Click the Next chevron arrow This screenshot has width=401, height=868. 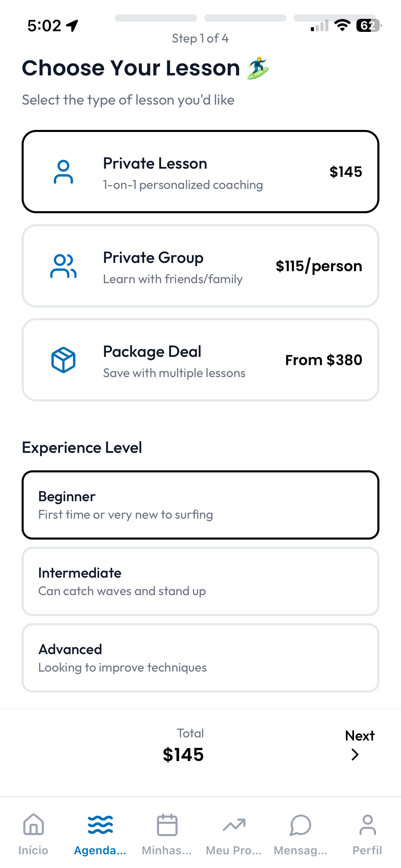point(355,755)
